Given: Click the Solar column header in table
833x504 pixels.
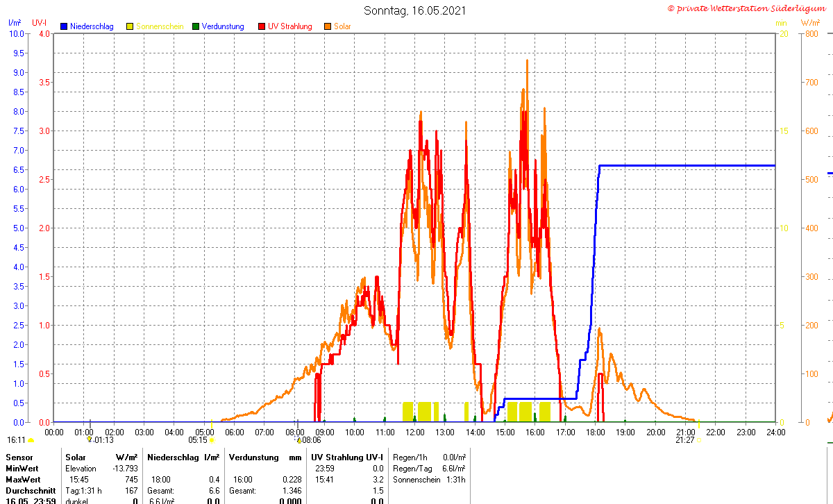Looking at the screenshot, I should pos(76,457).
